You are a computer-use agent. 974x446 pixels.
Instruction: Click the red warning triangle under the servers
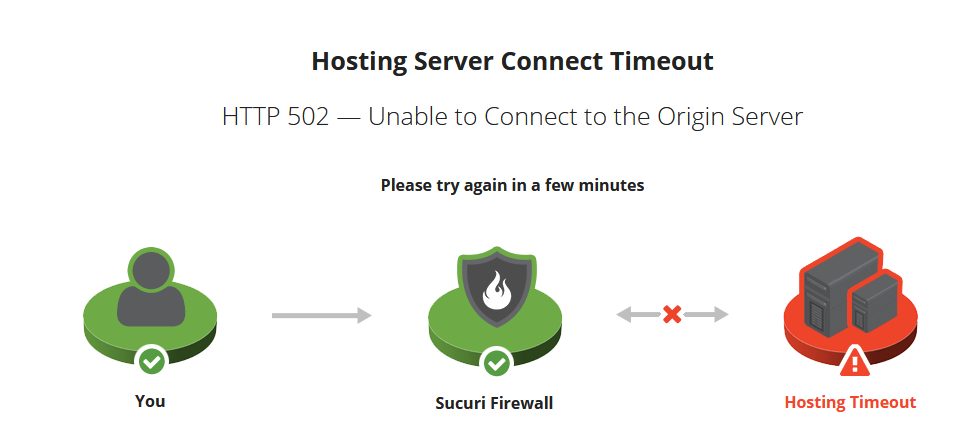tap(855, 362)
